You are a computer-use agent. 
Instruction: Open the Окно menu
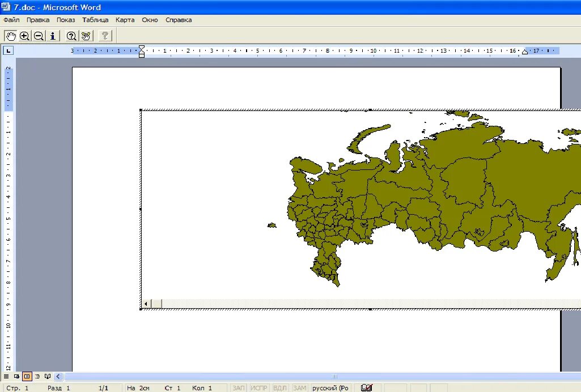(x=150, y=20)
